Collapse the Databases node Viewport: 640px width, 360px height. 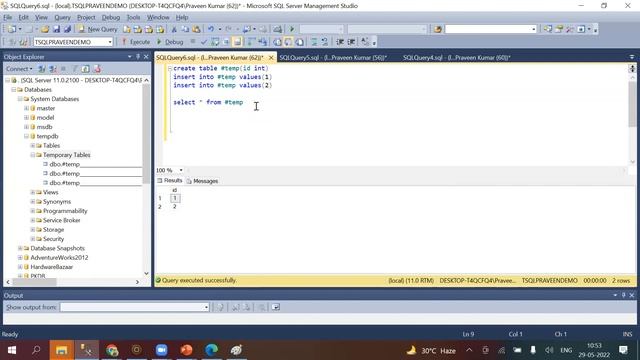[13, 89]
